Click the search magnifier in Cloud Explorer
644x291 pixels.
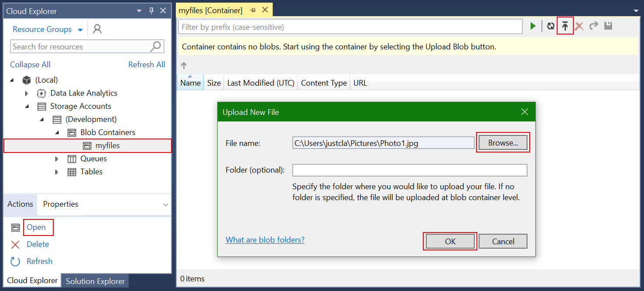[156, 46]
